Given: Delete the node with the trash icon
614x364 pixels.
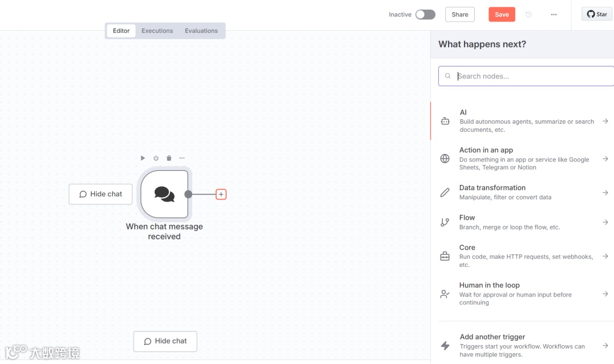Looking at the screenshot, I should pyautogui.click(x=169, y=158).
